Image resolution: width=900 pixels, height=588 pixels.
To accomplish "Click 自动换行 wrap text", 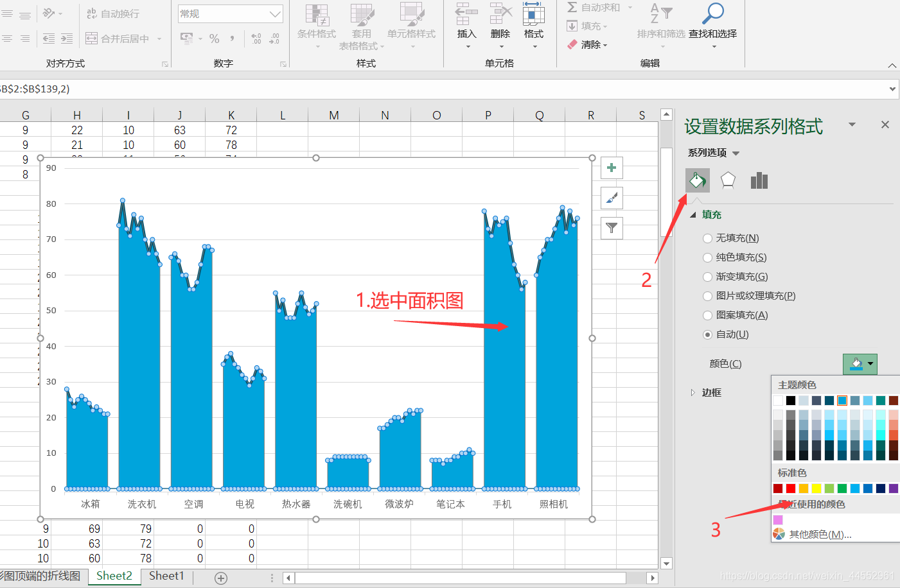I will (113, 13).
